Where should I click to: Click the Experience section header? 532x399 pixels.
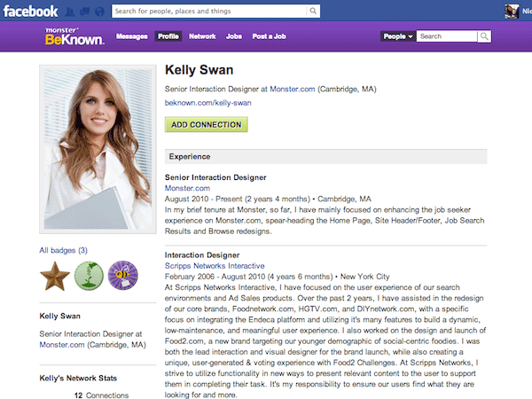[x=325, y=156]
